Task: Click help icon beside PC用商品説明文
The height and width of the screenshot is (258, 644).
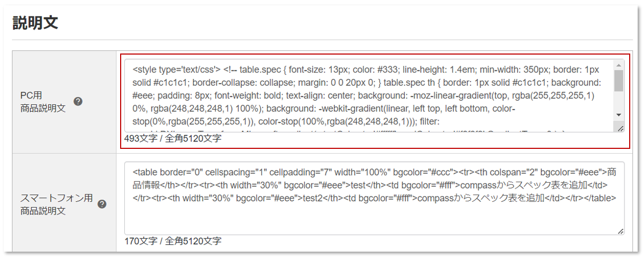Action: click(78, 102)
